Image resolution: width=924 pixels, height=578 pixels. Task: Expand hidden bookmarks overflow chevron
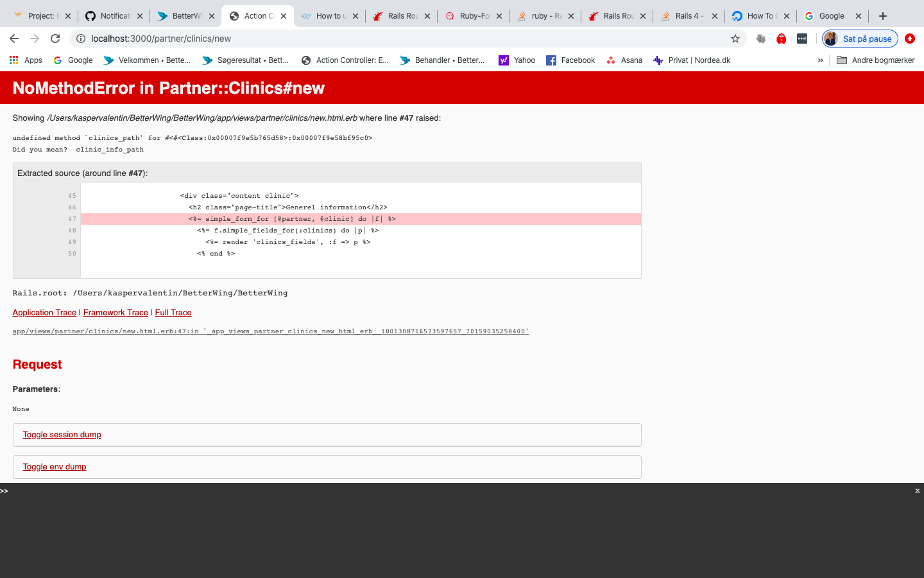tap(820, 60)
